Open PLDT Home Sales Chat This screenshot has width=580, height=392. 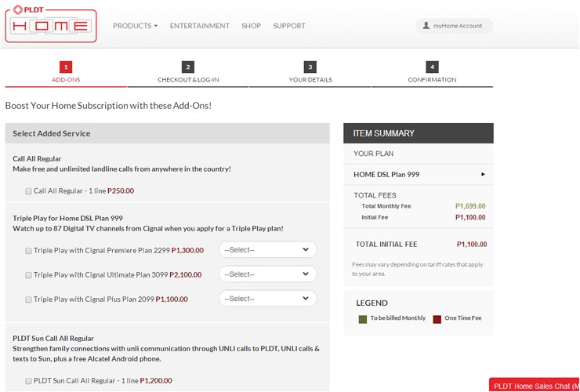pyautogui.click(x=535, y=386)
